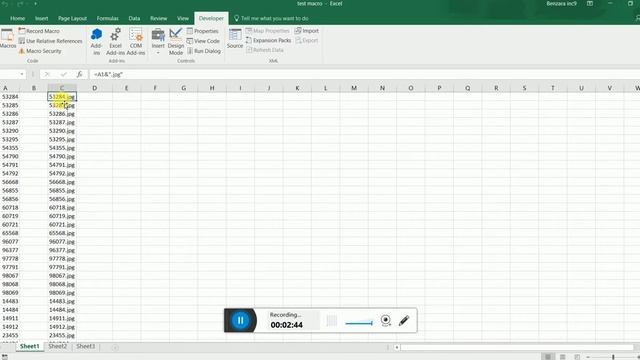Open the signed-in account name
The image size is (640, 360).
pyautogui.click(x=562, y=4)
